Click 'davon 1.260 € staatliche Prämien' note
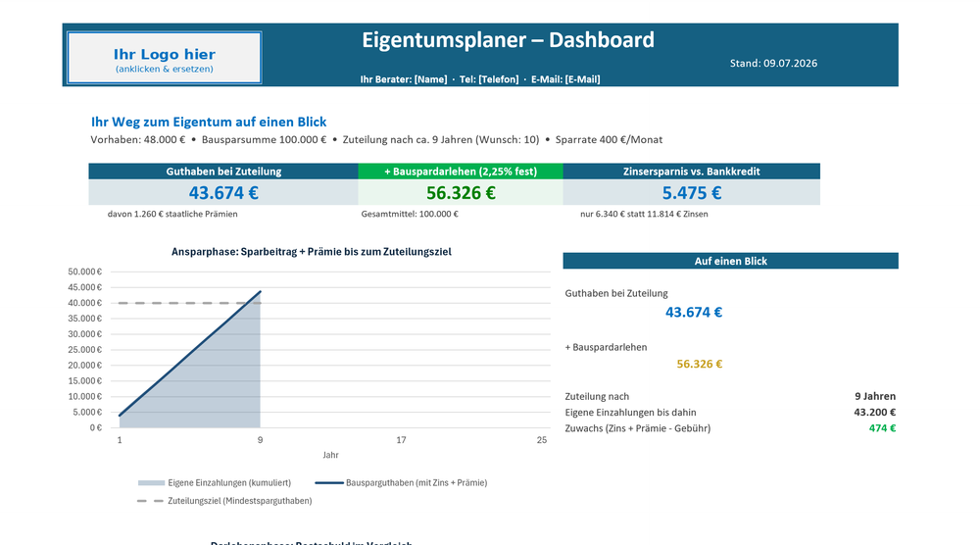This screenshot has height=545, width=980. (172, 214)
